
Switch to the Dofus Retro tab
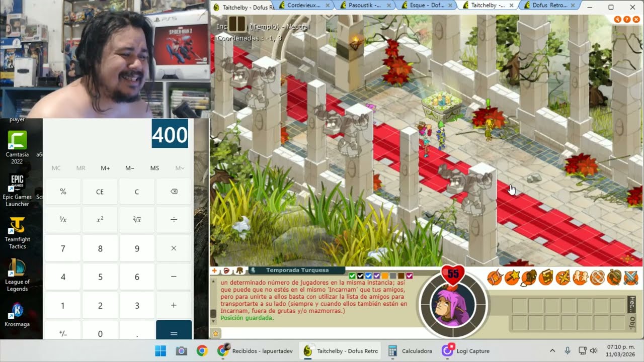(549, 5)
